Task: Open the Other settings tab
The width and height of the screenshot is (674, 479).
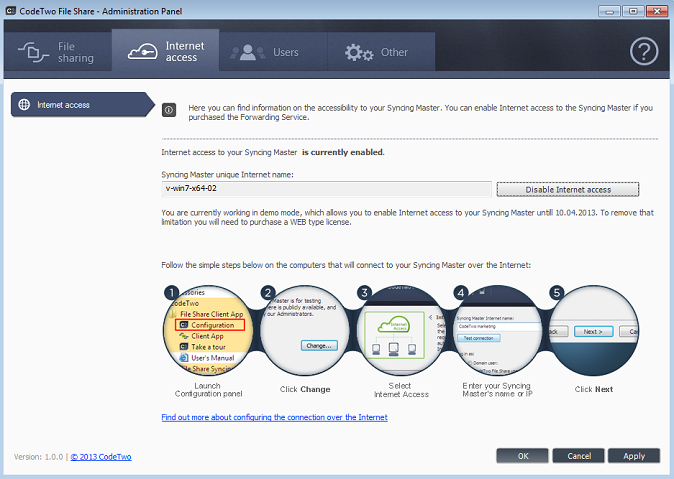Action: [381, 52]
